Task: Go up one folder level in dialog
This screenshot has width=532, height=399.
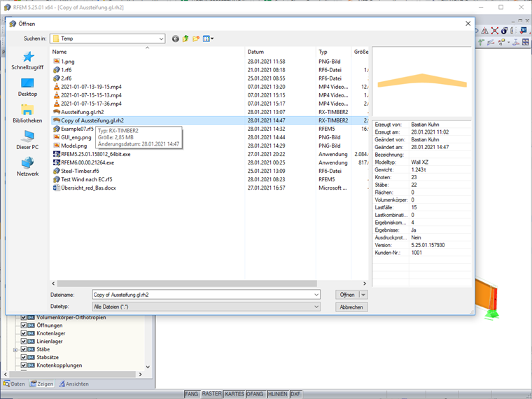Action: [185, 38]
